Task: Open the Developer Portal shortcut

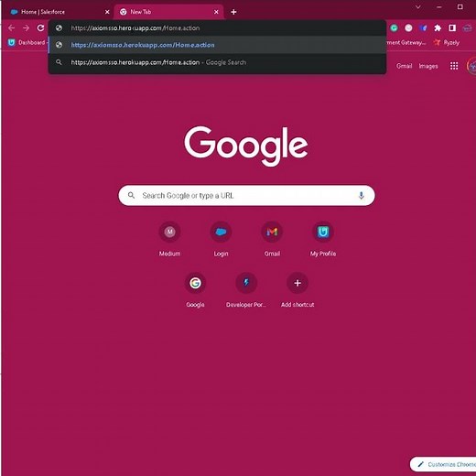Action: click(x=246, y=290)
